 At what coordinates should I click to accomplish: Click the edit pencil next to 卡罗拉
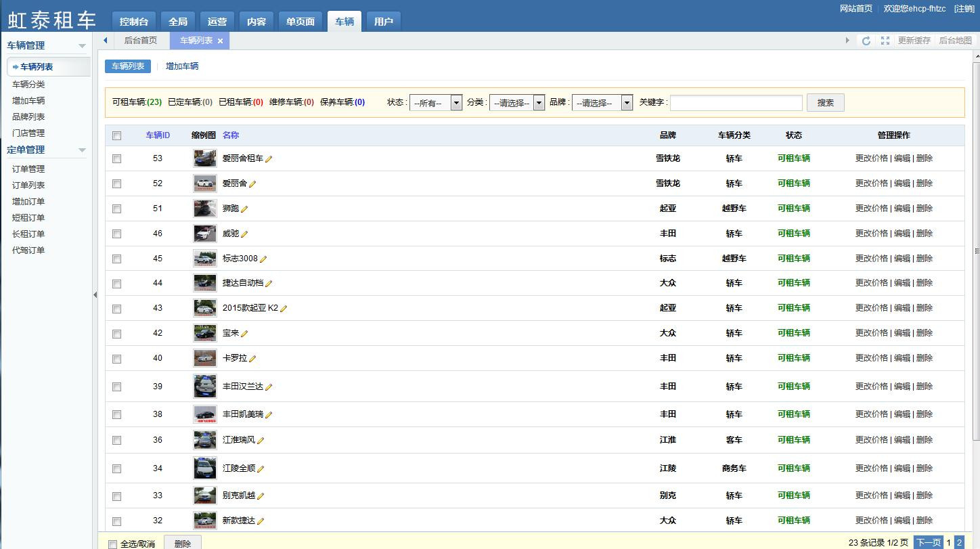pyautogui.click(x=252, y=359)
